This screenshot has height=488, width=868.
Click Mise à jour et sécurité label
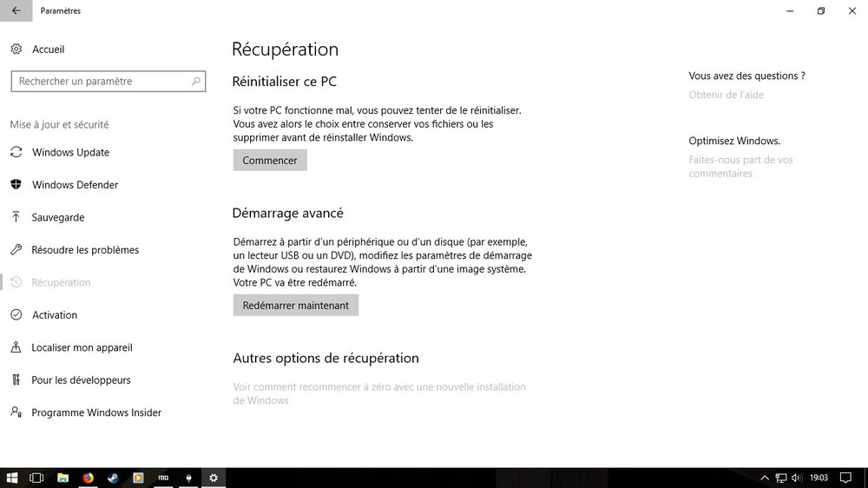59,125
